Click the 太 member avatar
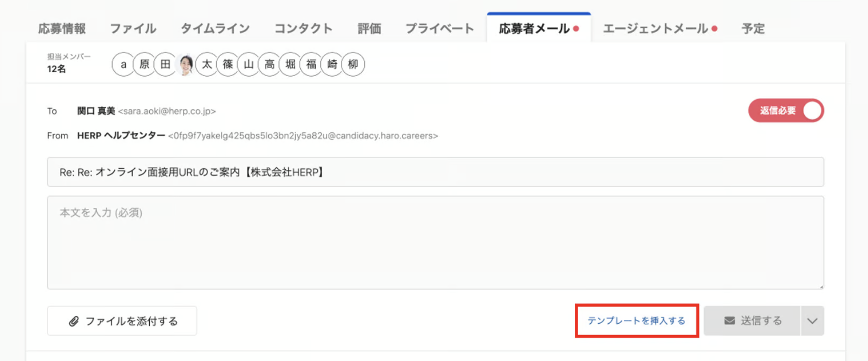 click(207, 64)
